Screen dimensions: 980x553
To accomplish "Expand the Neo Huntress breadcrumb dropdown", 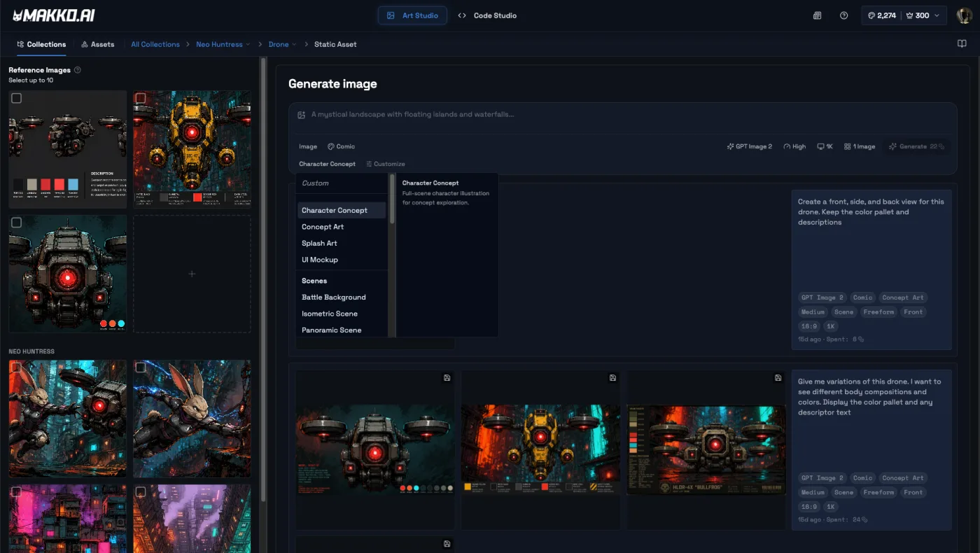I will coord(248,44).
